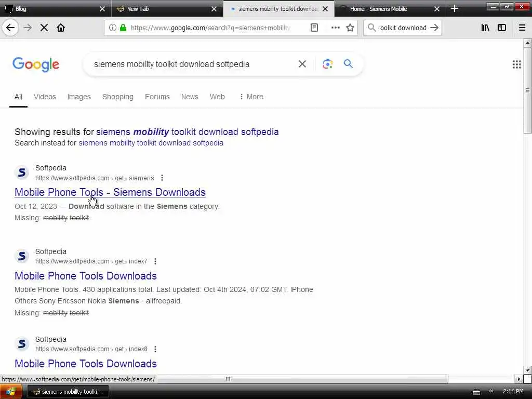Close the New Tab tab
Viewport: 532px width, 399px height.
214,9
